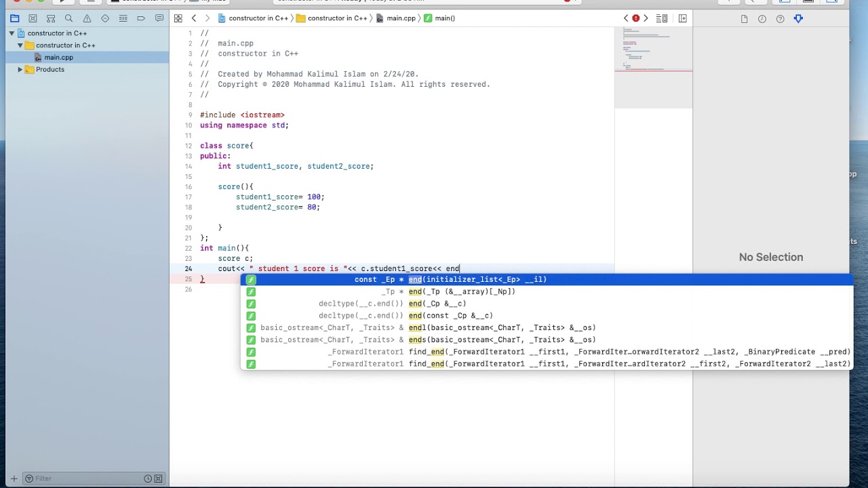Show the History inspector
The image size is (868, 488).
762,19
